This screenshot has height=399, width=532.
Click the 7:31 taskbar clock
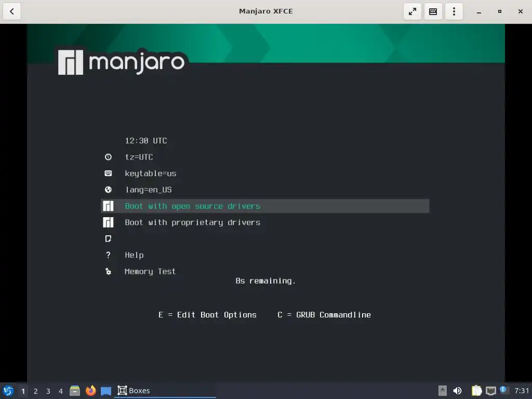[x=522, y=391]
